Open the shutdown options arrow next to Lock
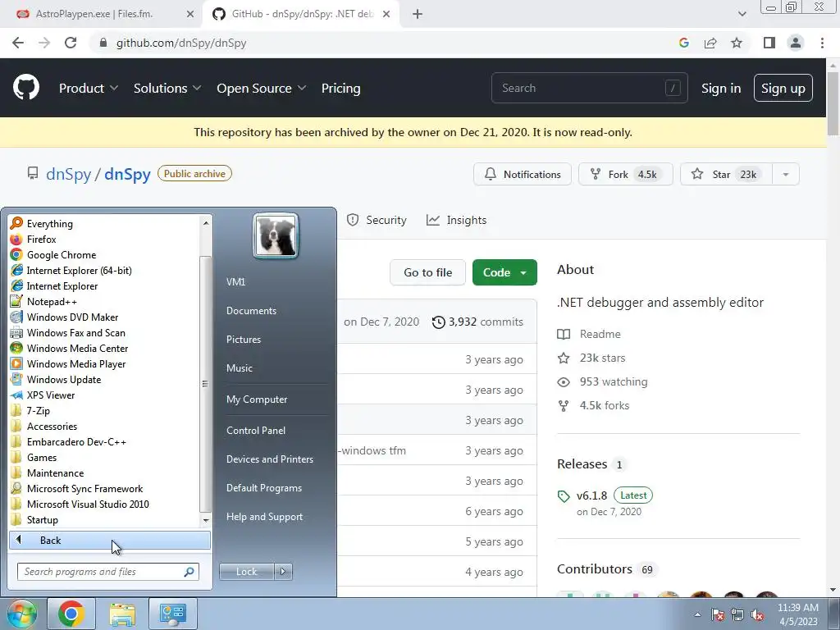 (283, 572)
